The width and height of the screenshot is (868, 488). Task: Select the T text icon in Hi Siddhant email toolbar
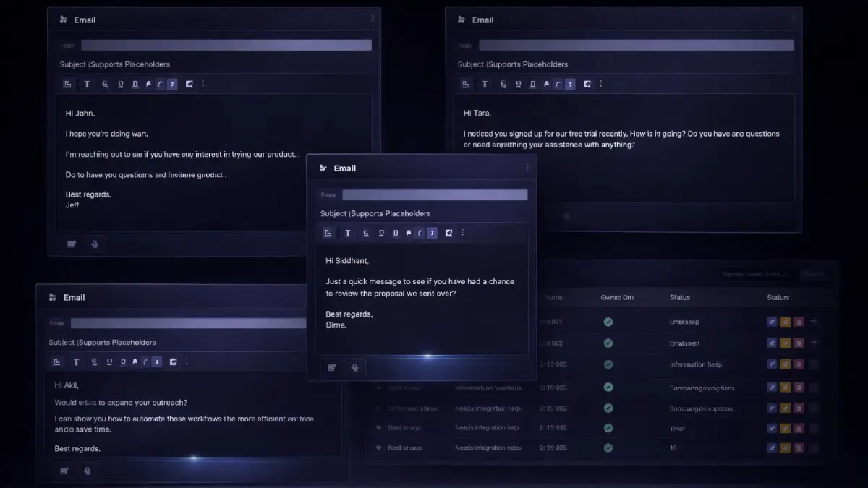(347, 233)
